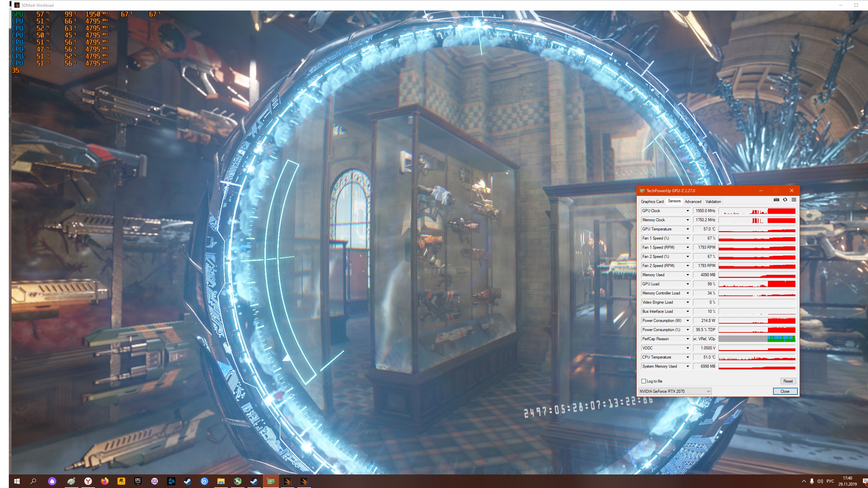
Task: Launch Rockstar Games launcher icon in taskbar
Action: click(121, 481)
